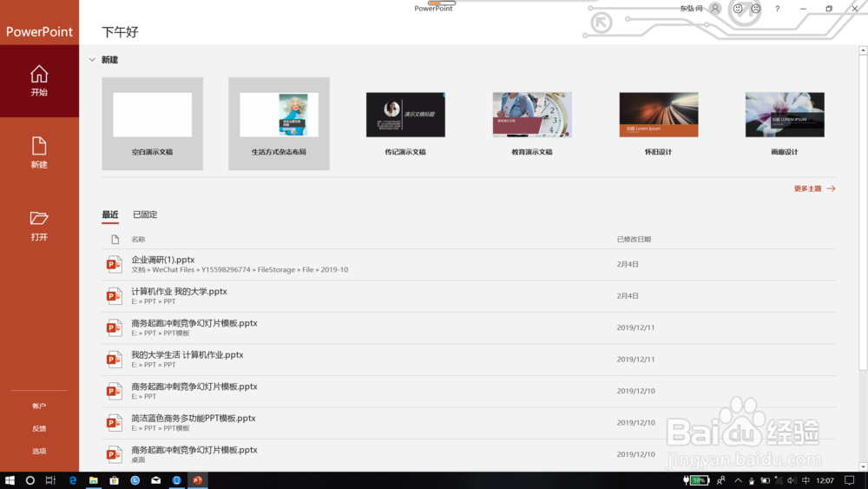Open Task View on the taskbar
Viewport: 868px width, 489px height.
click(50, 480)
